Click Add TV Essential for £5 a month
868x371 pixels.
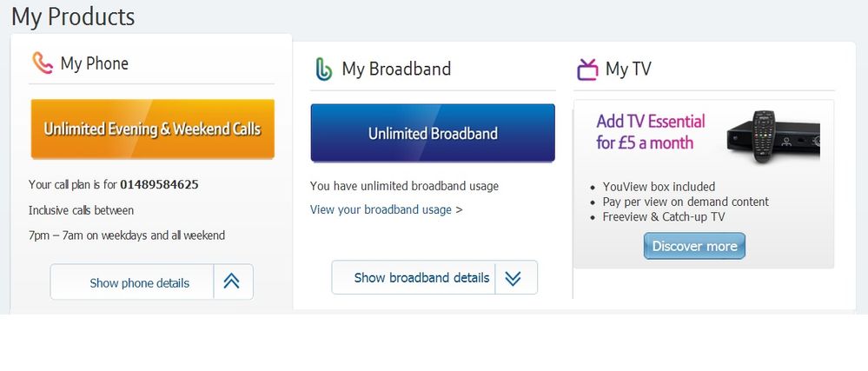pyautogui.click(x=651, y=132)
